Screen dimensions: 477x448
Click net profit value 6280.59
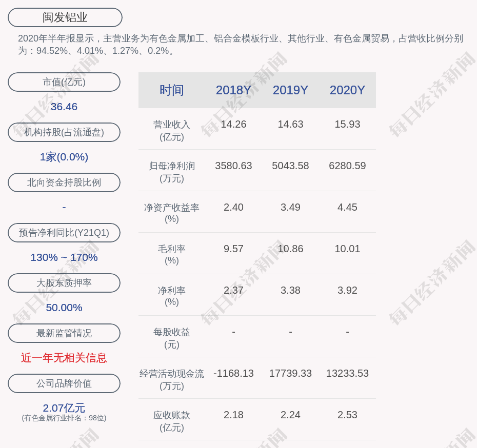tap(347, 166)
